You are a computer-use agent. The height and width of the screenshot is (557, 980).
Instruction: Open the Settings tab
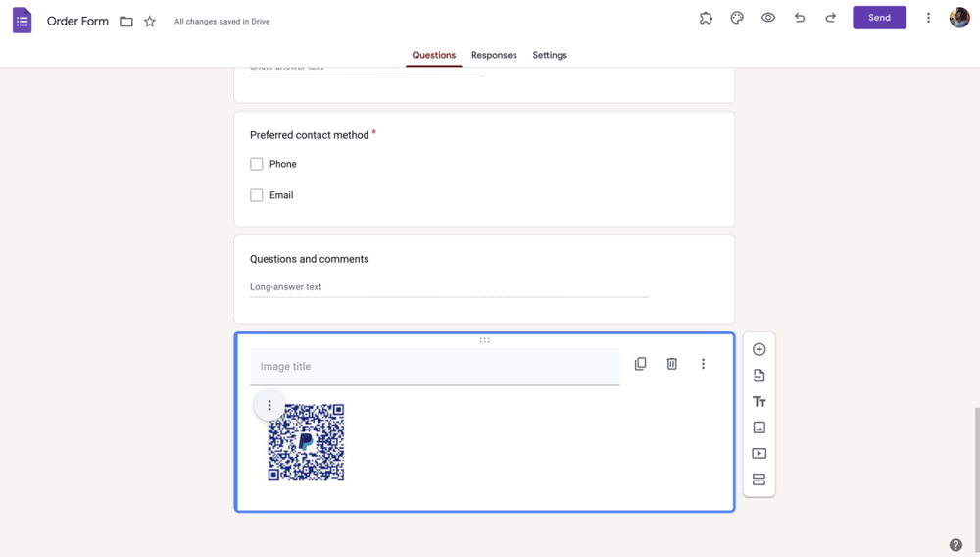[550, 55]
